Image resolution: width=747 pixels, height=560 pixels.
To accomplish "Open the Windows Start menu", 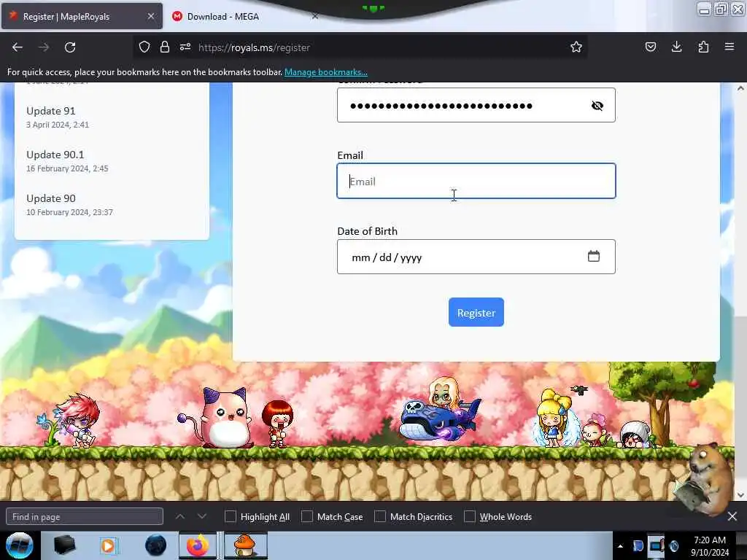I will pyautogui.click(x=19, y=545).
